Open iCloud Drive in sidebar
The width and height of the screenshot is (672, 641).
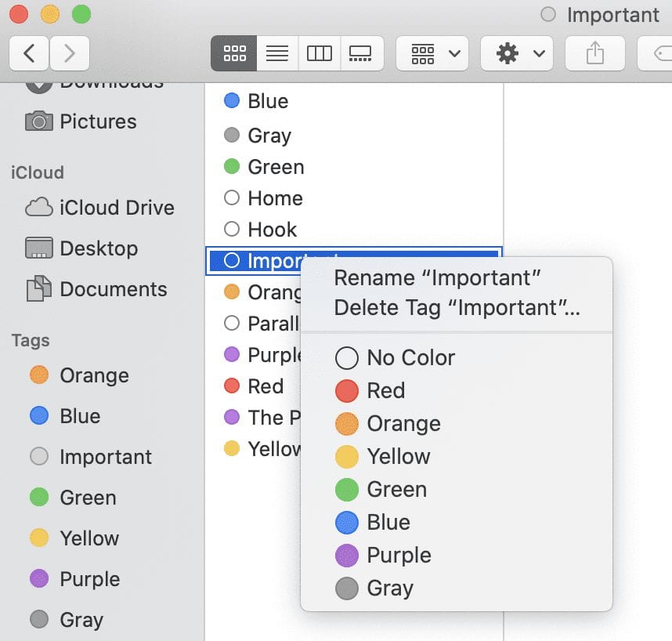tap(116, 208)
